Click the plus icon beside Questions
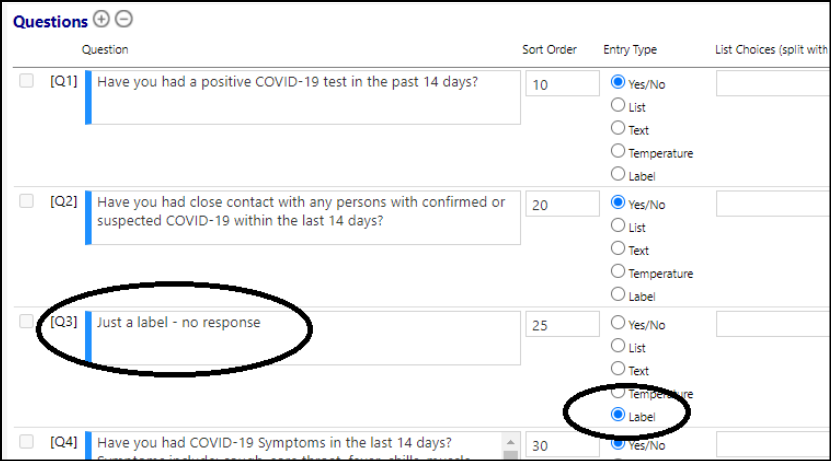The height and width of the screenshot is (461, 831). coord(101,19)
